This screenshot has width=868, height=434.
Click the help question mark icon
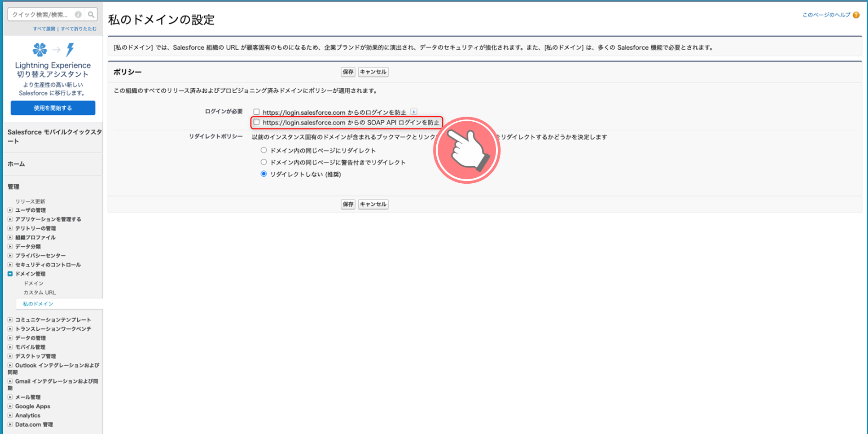(x=856, y=15)
